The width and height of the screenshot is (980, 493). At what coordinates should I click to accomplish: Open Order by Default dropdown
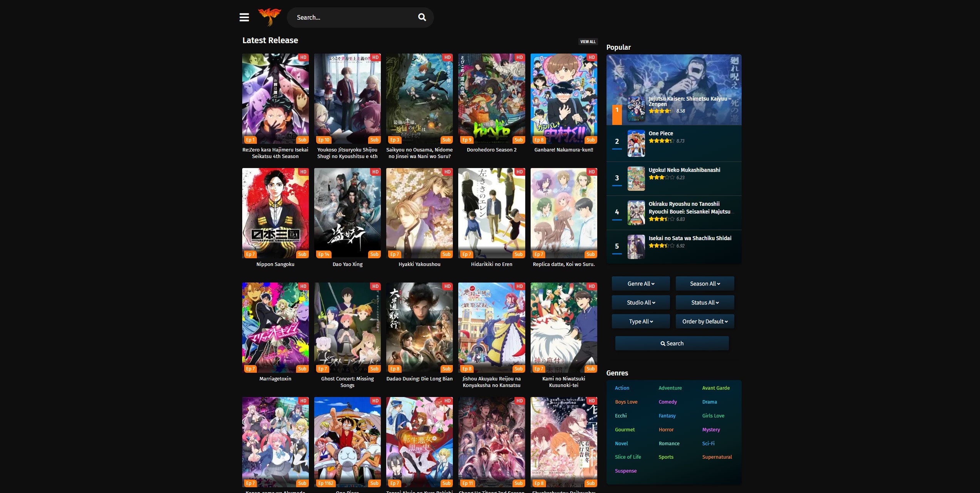tap(705, 321)
